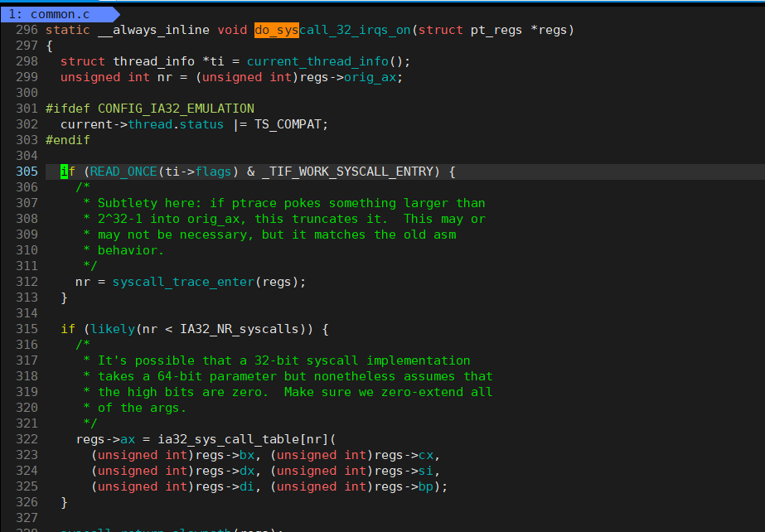Click 'takes a 64-bit parameter' comment text
This screenshot has height=532, width=765.
[x=186, y=376]
